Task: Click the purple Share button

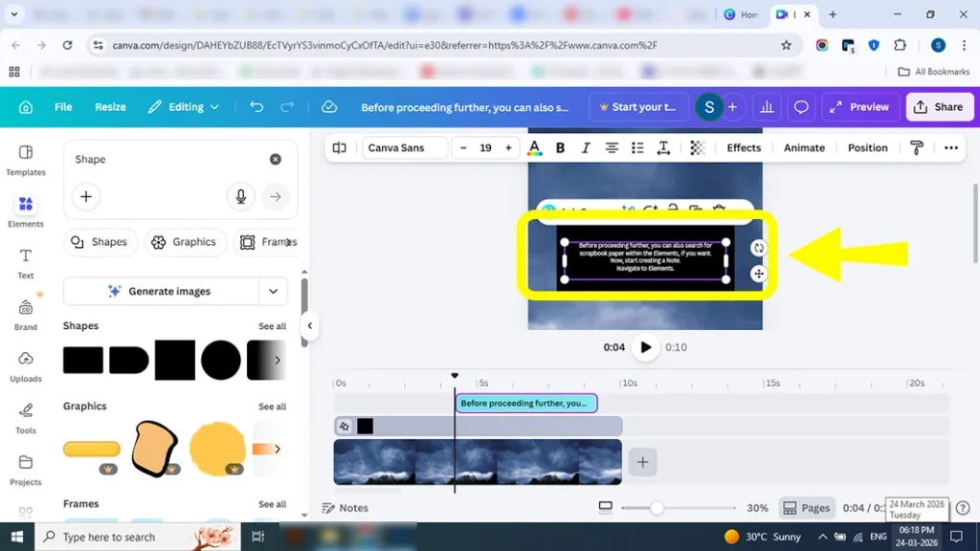Action: coord(939,106)
